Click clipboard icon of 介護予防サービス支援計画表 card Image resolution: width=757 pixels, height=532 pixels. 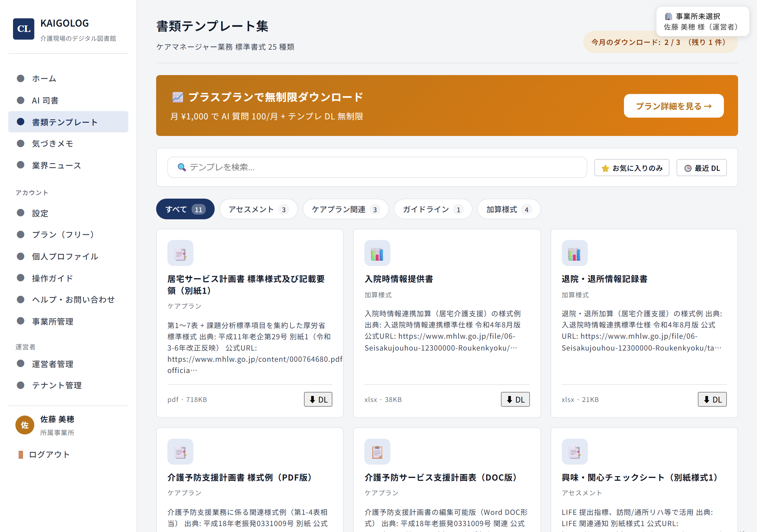click(x=377, y=452)
